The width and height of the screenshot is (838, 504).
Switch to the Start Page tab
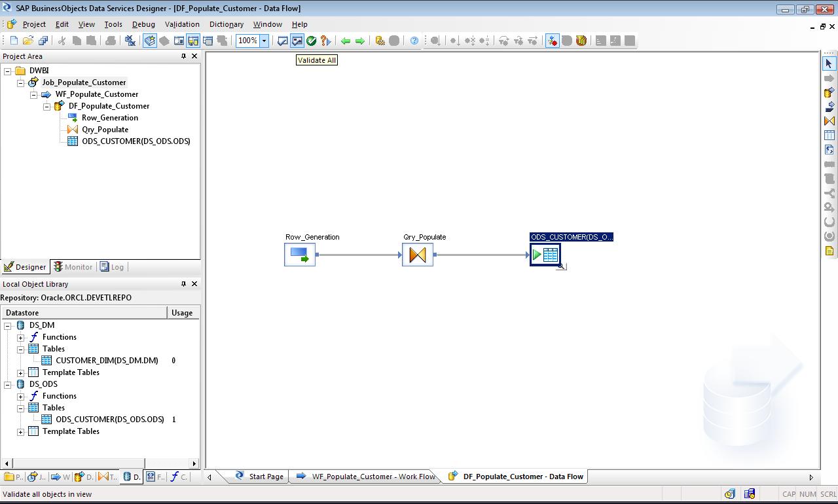pos(259,477)
